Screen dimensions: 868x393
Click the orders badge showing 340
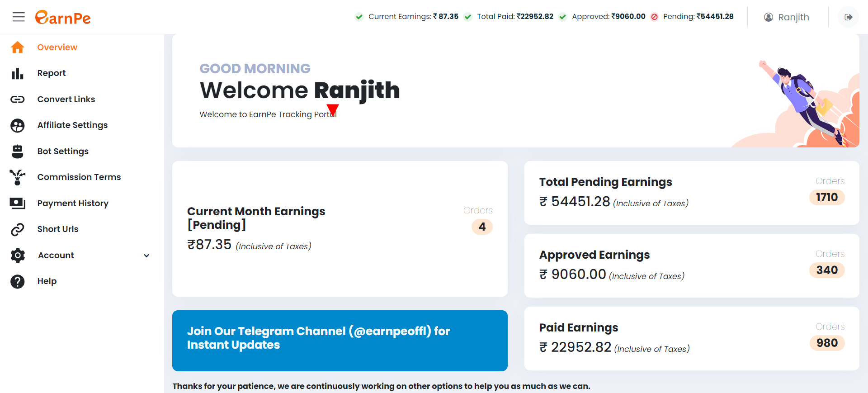(x=827, y=270)
